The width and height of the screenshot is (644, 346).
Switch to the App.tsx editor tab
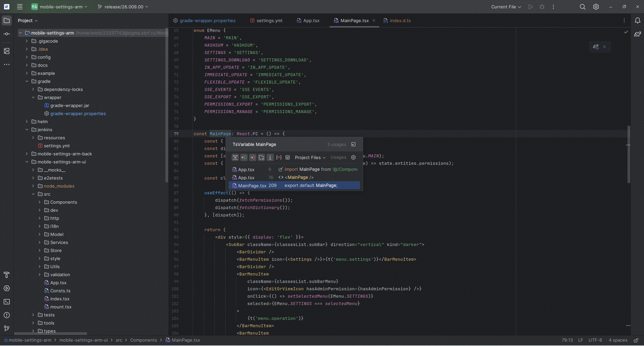(308, 20)
